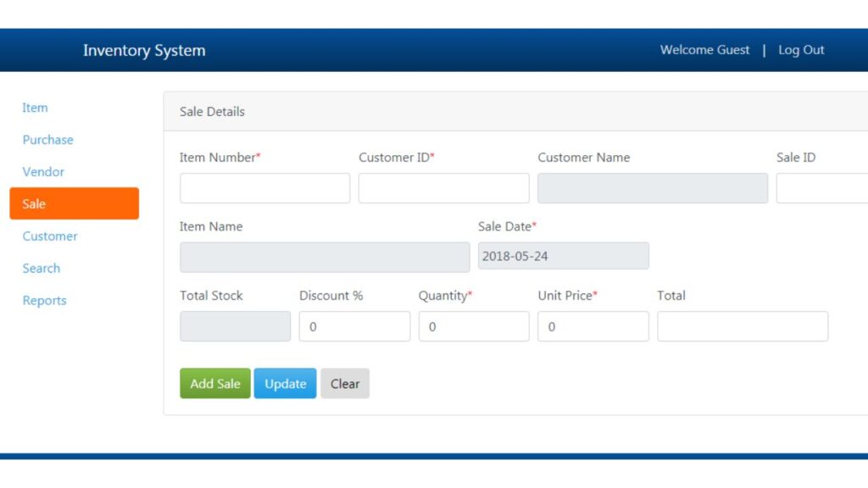The width and height of the screenshot is (868, 488).
Task: Click the green Add Sale button
Action: 214,384
